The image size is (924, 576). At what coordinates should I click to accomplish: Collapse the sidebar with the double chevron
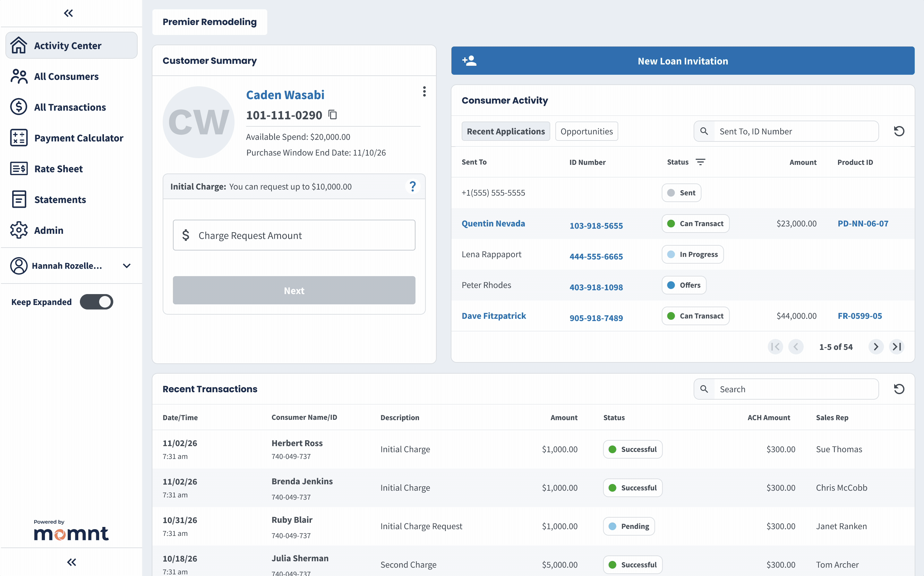click(68, 13)
